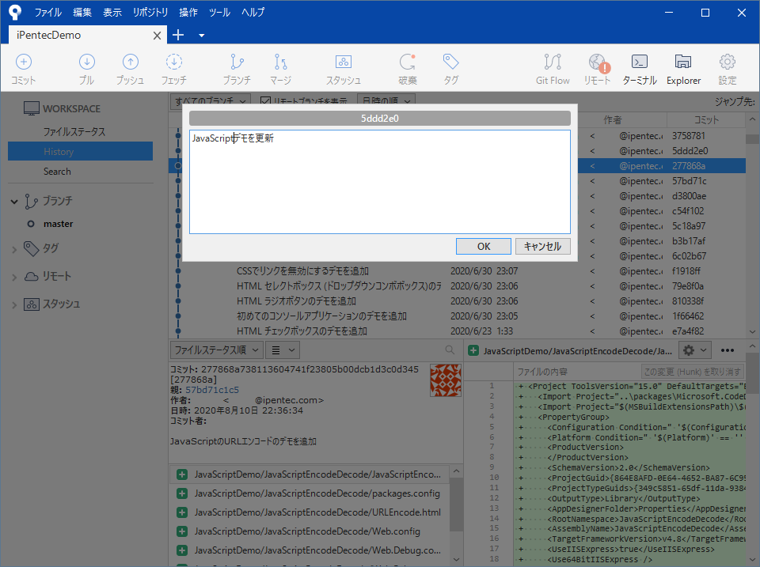Open the リポジトリ menu

point(150,12)
